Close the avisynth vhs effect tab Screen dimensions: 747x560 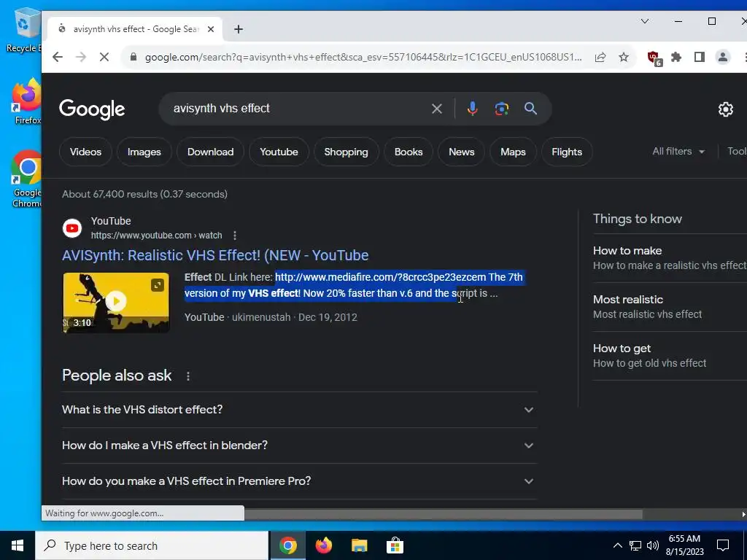pyautogui.click(x=211, y=29)
